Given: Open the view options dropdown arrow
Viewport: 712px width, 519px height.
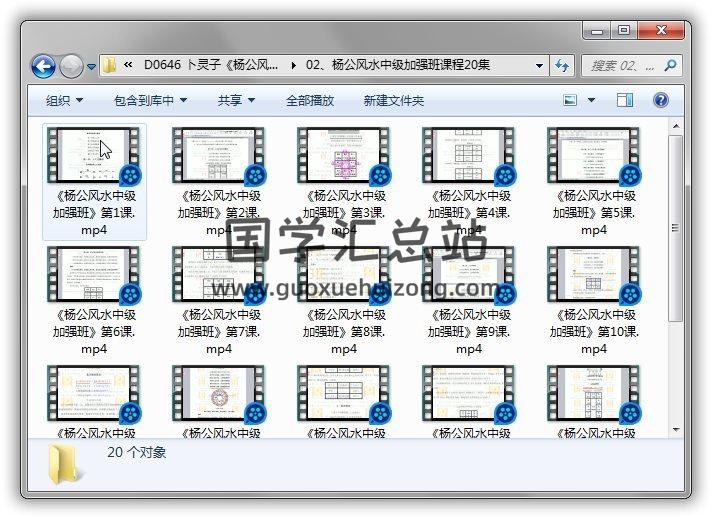Looking at the screenshot, I should point(591,100).
